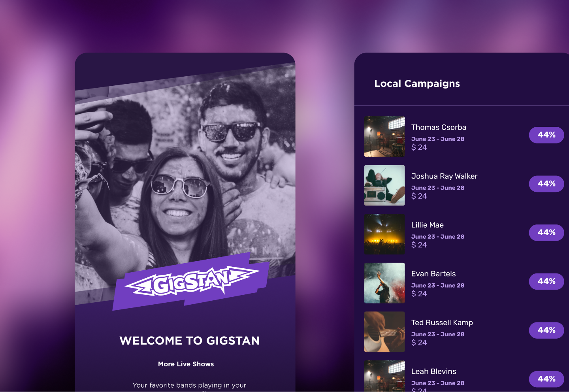Select June 23 - June 28 under Evan Bartels
This screenshot has width=569, height=392.
click(438, 285)
